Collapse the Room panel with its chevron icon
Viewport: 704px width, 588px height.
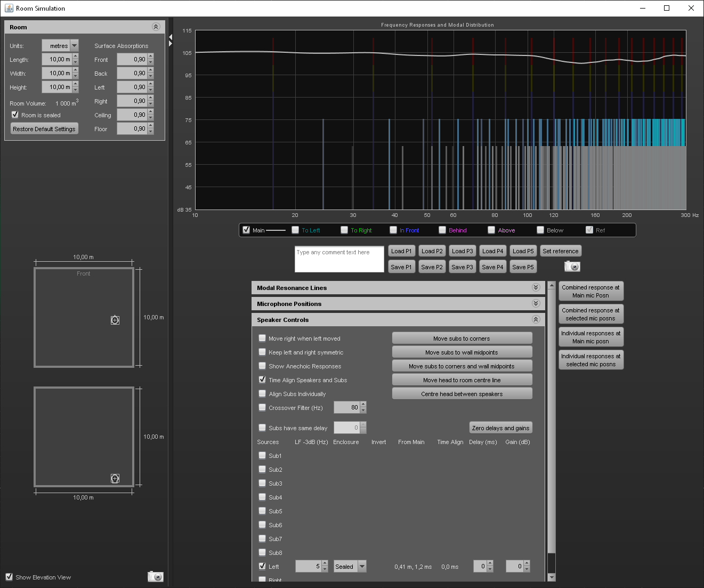pyautogui.click(x=156, y=27)
